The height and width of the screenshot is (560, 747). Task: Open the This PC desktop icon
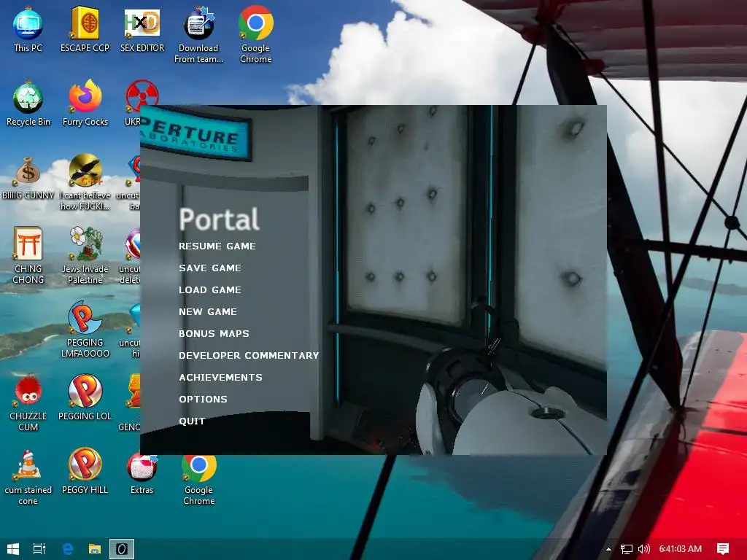tap(28, 29)
